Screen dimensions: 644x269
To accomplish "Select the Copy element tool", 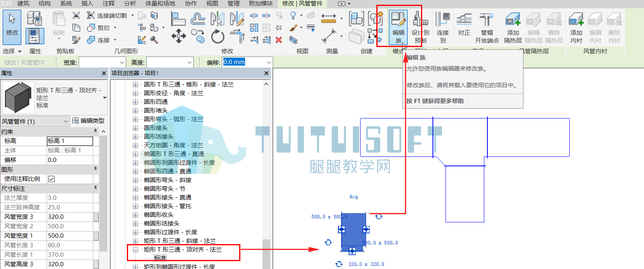I will point(198,36).
